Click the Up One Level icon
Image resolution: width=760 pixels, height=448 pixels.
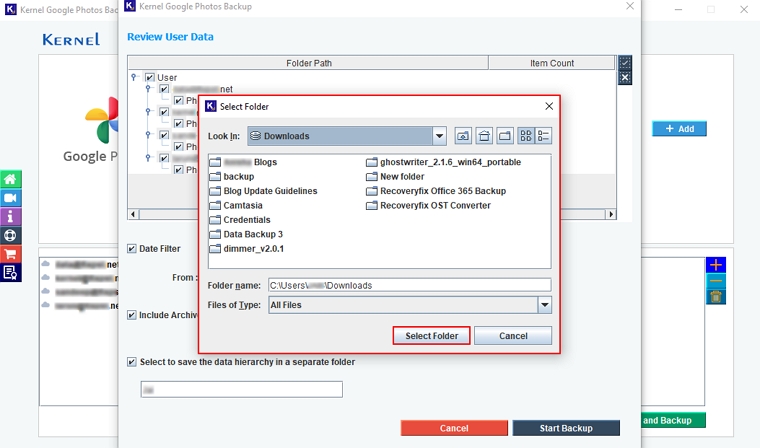[463, 136]
